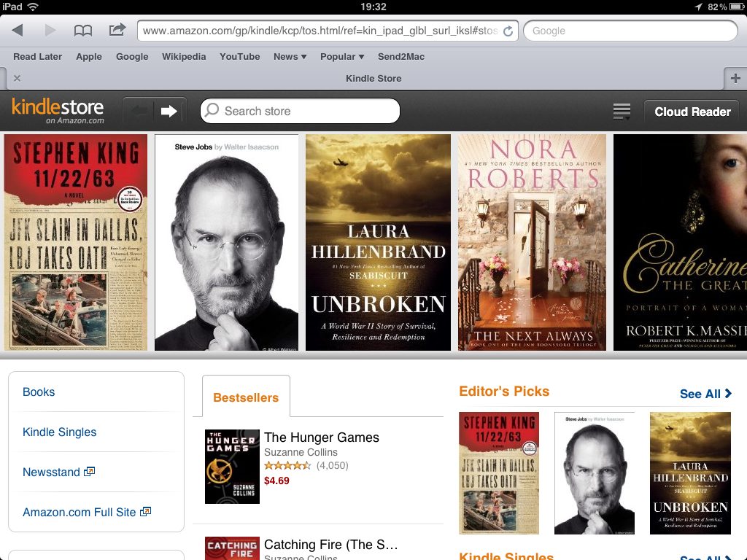This screenshot has height=560, width=747.
Task: Tap the Search store input field
Action: [x=299, y=111]
